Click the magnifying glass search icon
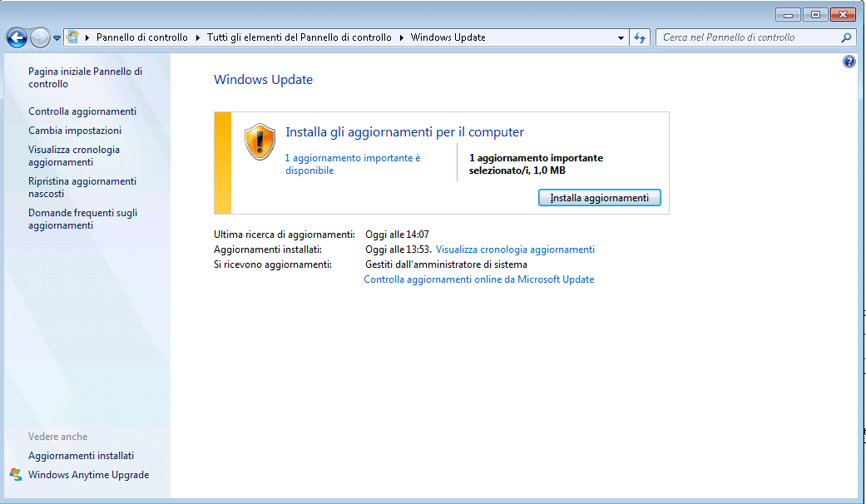The height and width of the screenshot is (504, 866). [x=846, y=37]
